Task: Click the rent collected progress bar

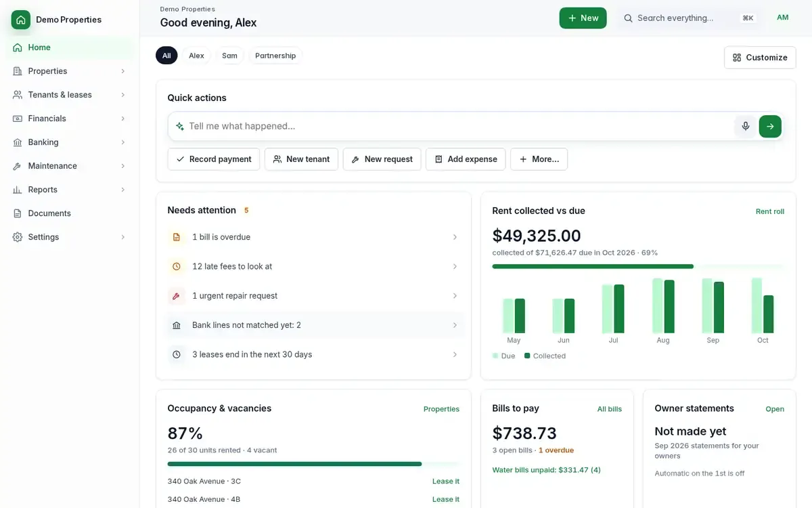Action: click(x=638, y=266)
